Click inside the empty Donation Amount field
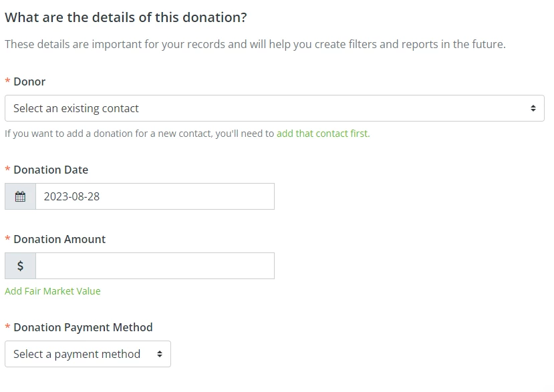Viewport: 554px width, 392px height. click(154, 265)
